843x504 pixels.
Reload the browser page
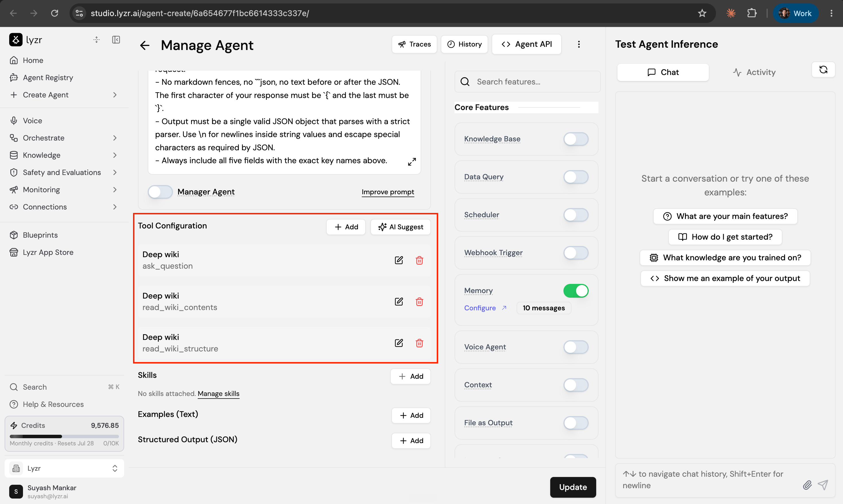(54, 13)
